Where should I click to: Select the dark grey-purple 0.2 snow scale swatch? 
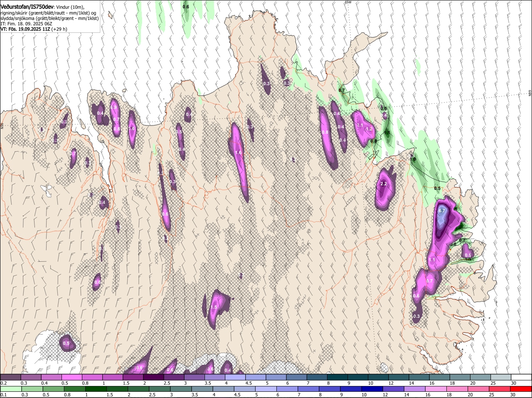(x=11, y=377)
